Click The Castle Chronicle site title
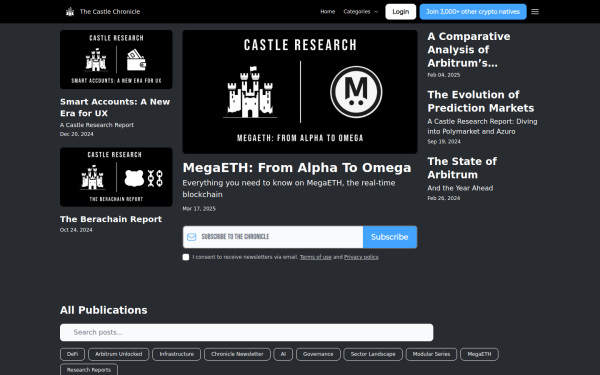The image size is (600, 375). [x=110, y=12]
